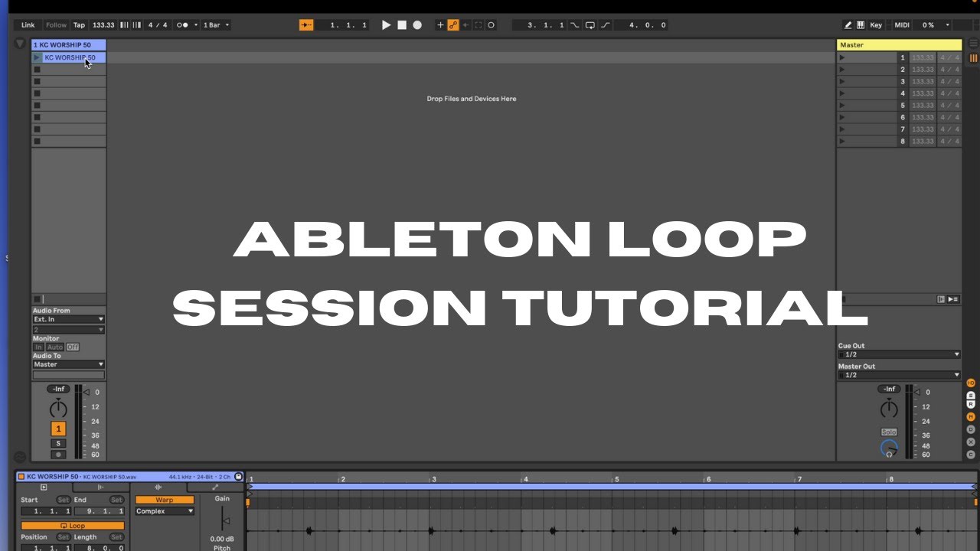
Task: Switch to Arrangement view using the orange selector
Action: coord(974,58)
